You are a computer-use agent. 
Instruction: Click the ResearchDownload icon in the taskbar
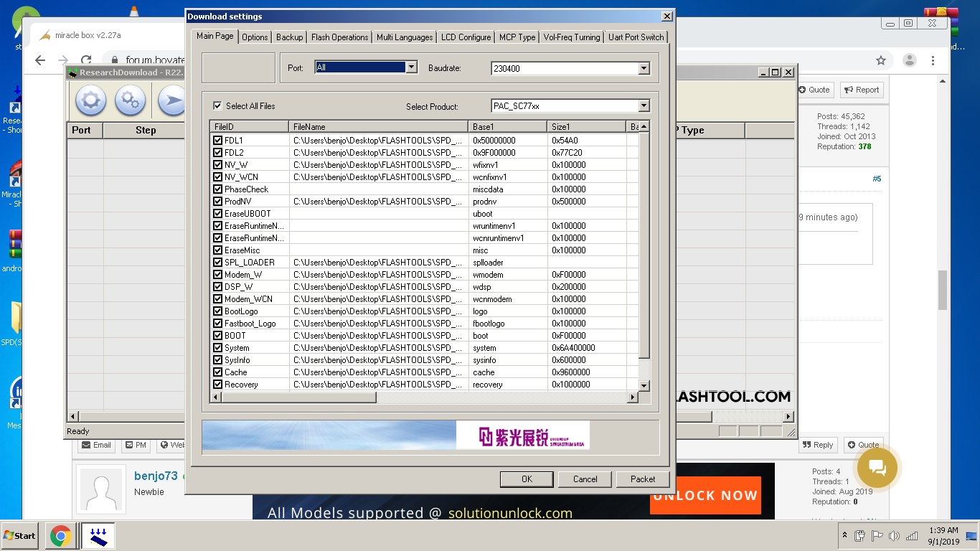pyautogui.click(x=98, y=536)
